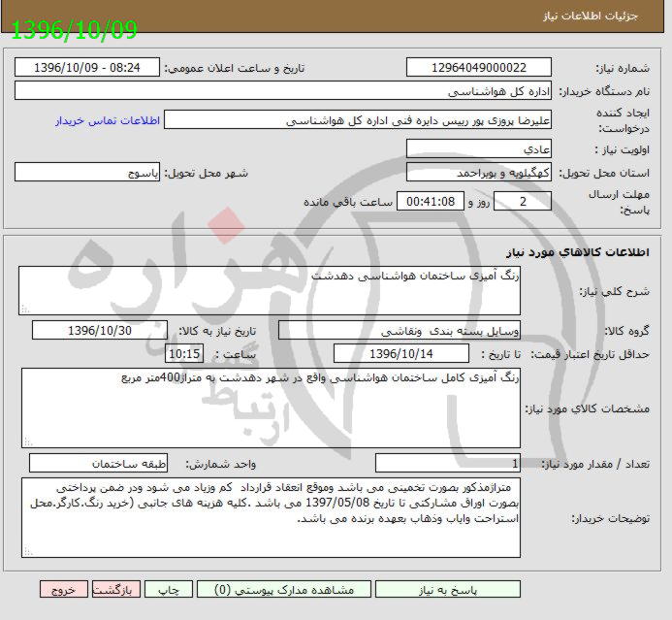Click the announcement date field 1396/10/09 - 08:24
Viewport: 672px width, 620px height.
pyautogui.click(x=87, y=68)
